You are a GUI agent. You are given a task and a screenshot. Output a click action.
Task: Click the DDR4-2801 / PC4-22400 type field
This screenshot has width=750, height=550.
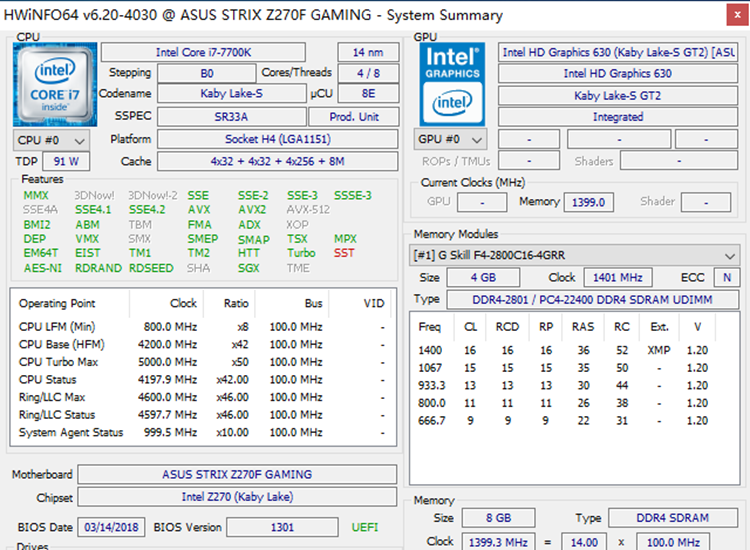[593, 300]
